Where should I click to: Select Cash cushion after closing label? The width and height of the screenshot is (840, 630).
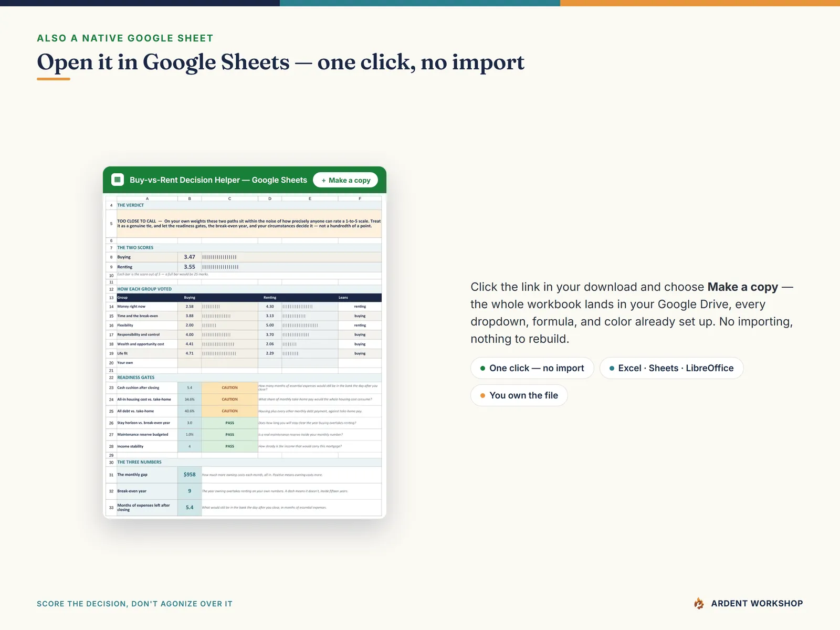tap(138, 388)
